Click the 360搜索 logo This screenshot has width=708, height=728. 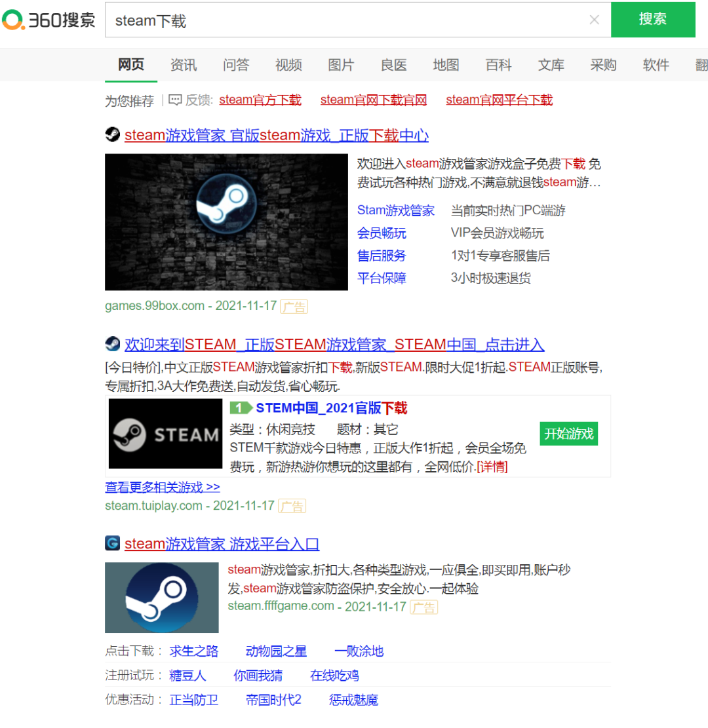pos(49,20)
